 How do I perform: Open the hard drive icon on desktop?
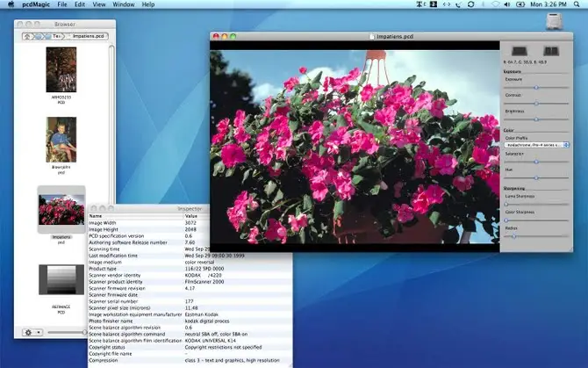click(554, 21)
